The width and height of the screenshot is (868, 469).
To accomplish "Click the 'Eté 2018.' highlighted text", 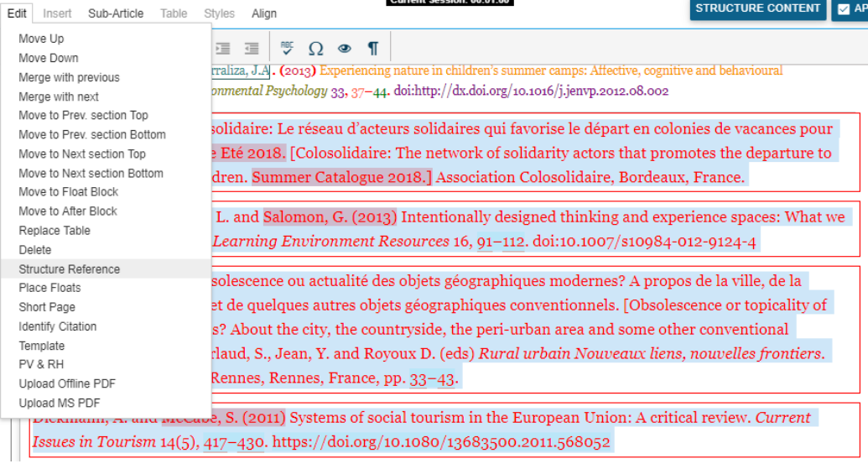I will pyautogui.click(x=253, y=153).
